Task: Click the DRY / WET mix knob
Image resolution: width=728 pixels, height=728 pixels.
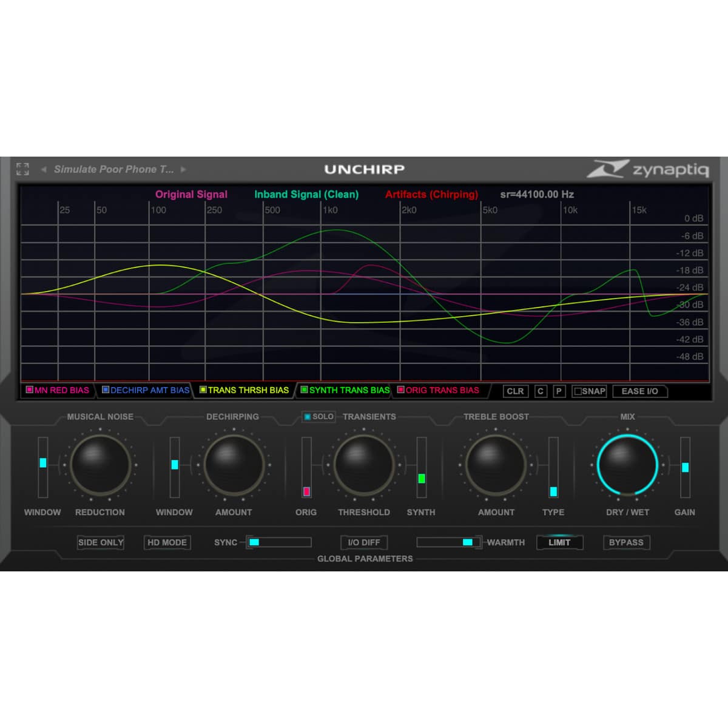Action: click(x=627, y=466)
